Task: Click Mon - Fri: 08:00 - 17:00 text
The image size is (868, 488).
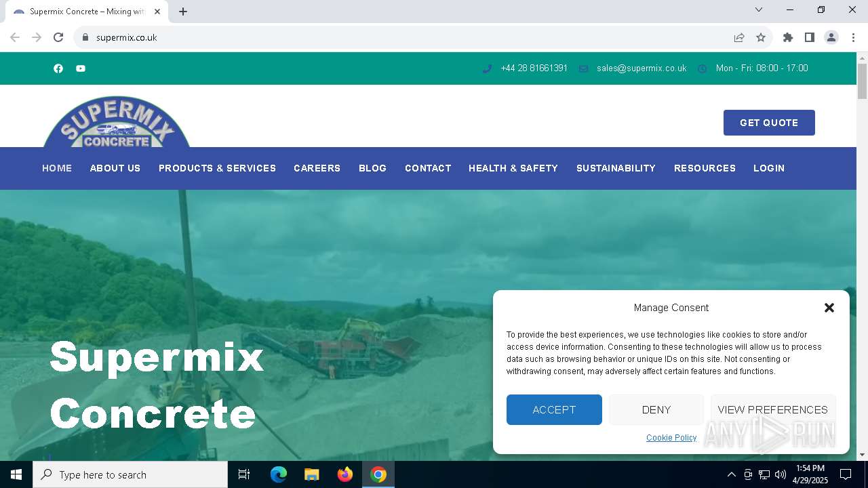Action: tap(762, 68)
